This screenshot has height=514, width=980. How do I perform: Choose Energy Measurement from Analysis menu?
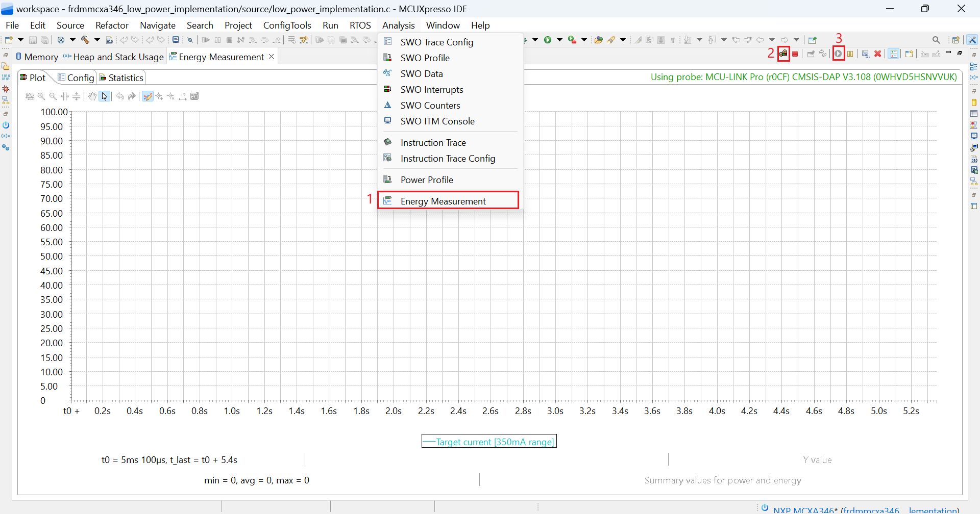tap(443, 201)
